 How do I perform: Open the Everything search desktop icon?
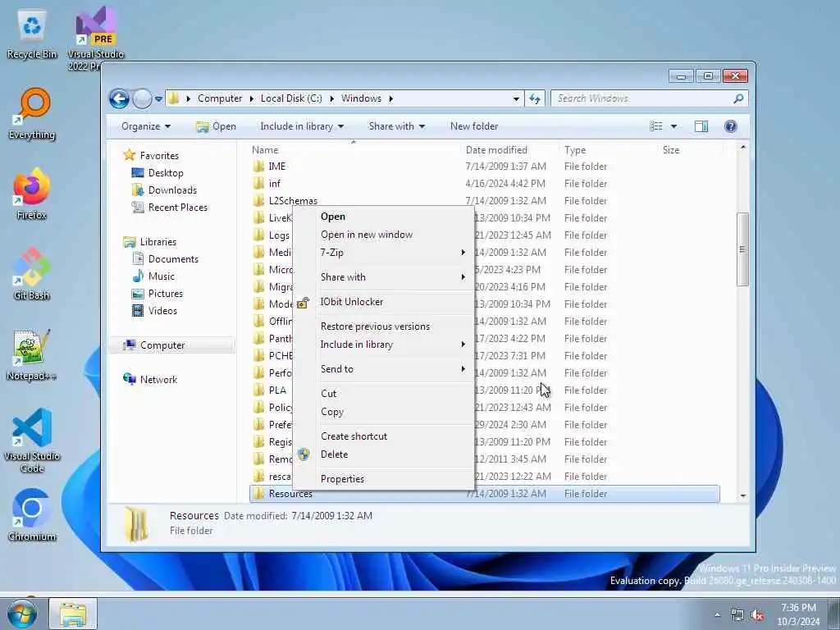pyautogui.click(x=32, y=113)
